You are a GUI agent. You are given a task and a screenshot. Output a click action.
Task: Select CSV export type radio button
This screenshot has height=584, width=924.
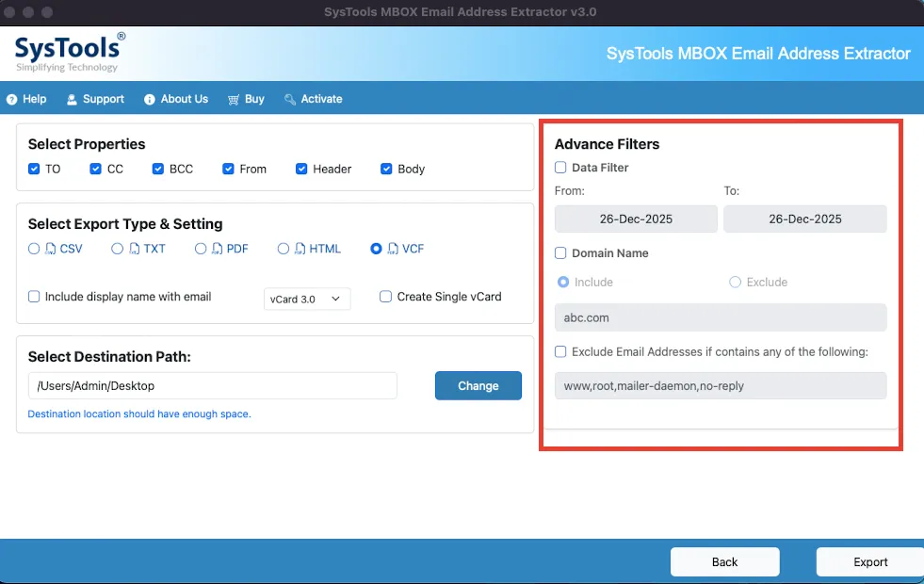pyautogui.click(x=34, y=249)
